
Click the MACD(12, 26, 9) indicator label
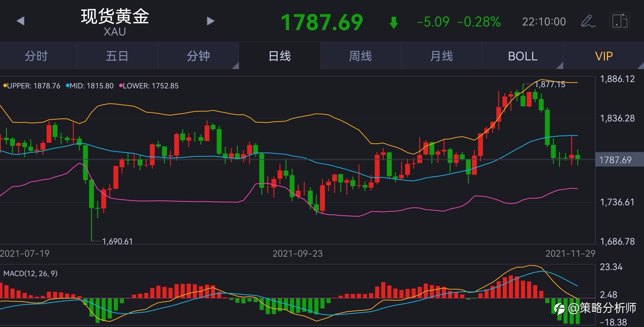point(30,273)
